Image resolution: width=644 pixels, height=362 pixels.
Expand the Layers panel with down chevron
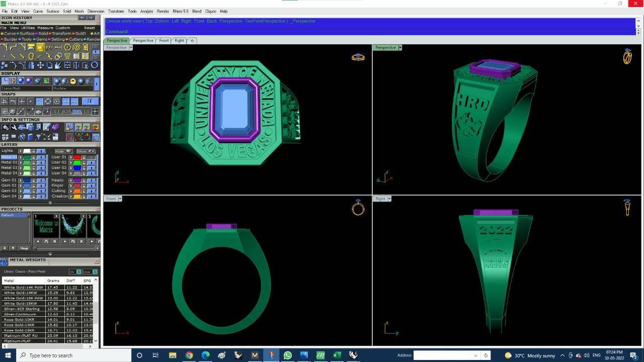click(x=50, y=203)
